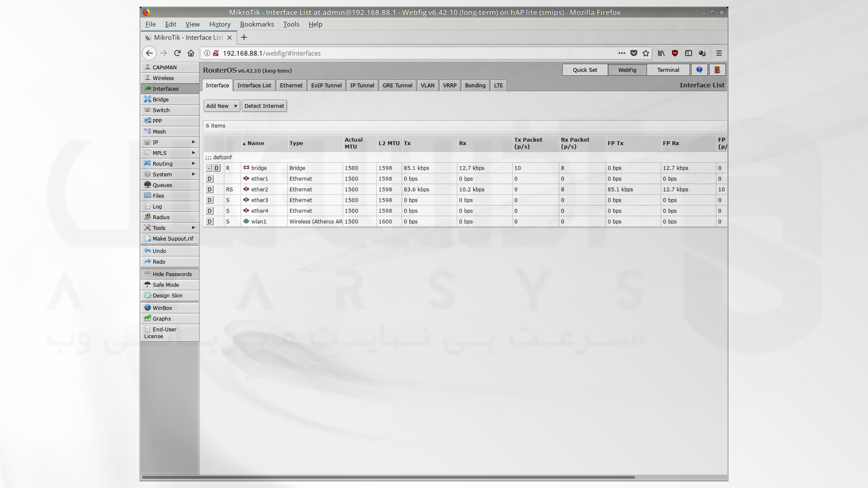Sort table by Name column
868x488 pixels.
[x=264, y=143]
